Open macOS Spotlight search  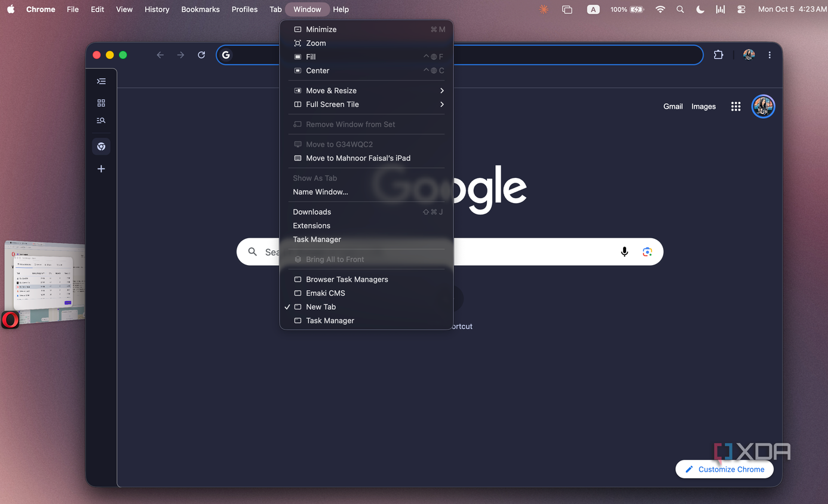[680, 10]
